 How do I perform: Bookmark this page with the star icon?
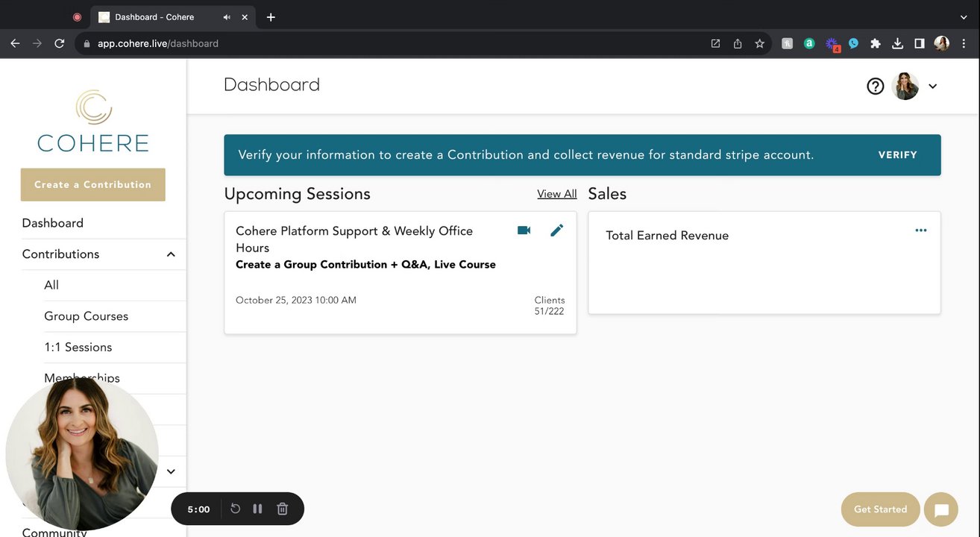[x=759, y=43]
